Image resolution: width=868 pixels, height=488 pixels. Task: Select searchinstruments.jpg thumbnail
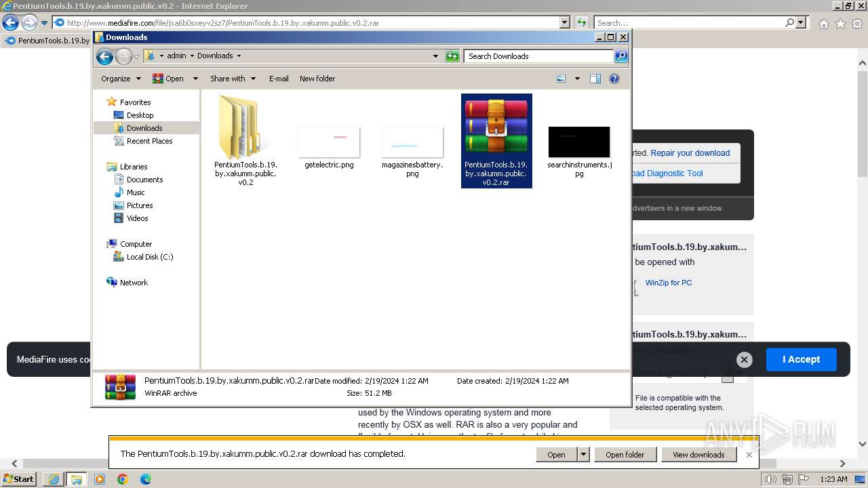coord(579,142)
